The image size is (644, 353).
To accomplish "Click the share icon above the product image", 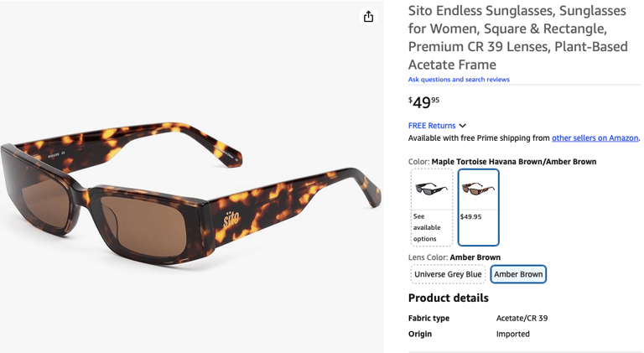I will [x=368, y=17].
